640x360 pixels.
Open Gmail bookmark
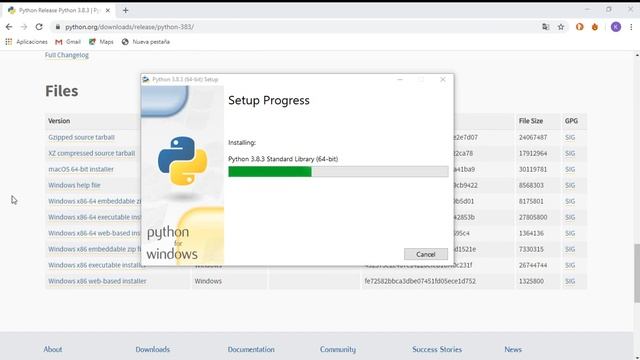68,42
